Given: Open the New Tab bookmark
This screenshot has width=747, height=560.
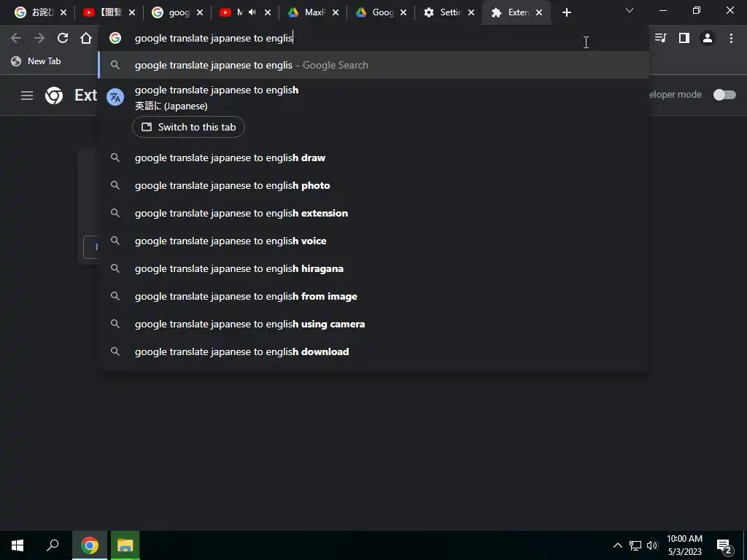Looking at the screenshot, I should click(36, 61).
